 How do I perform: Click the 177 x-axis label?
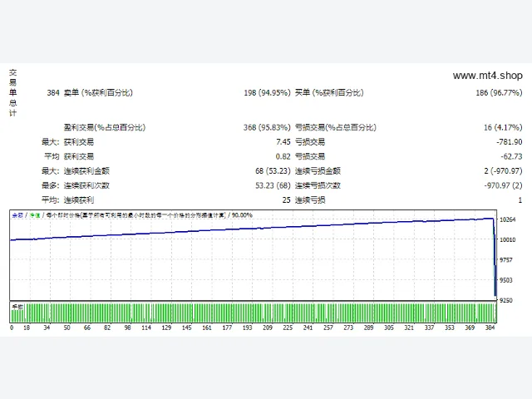click(x=227, y=328)
